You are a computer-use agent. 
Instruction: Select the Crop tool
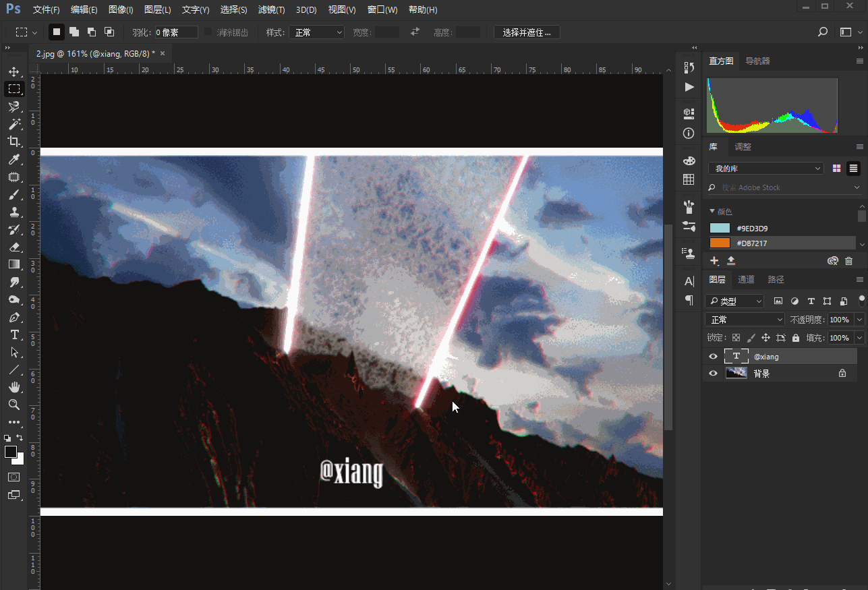click(13, 142)
